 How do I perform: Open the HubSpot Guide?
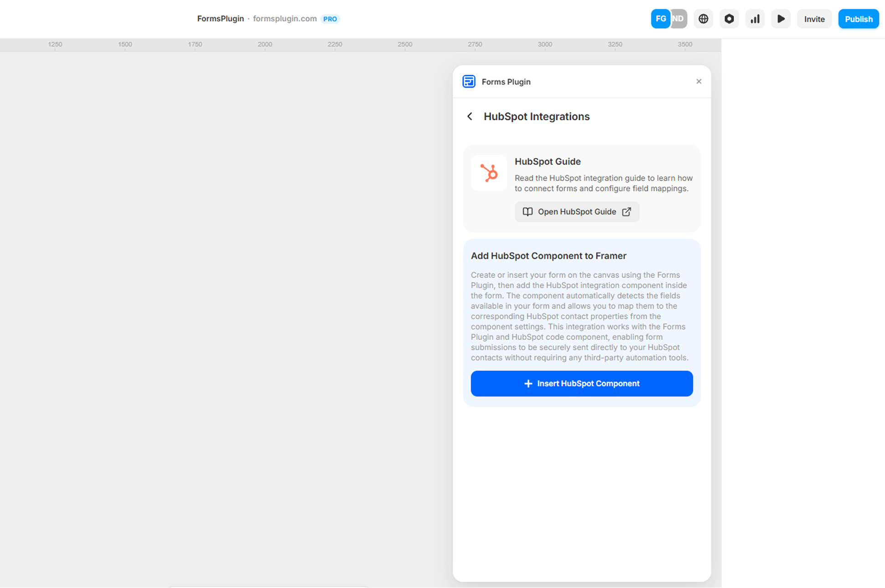pyautogui.click(x=576, y=211)
